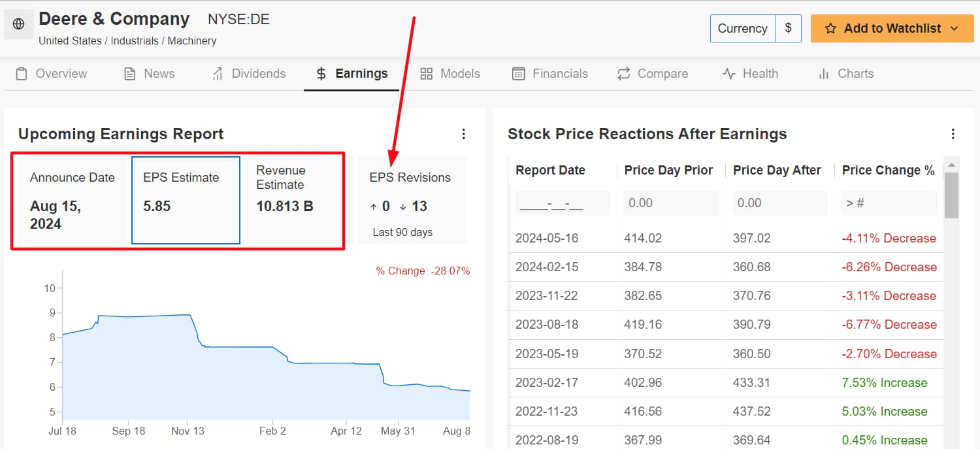Viewport: 980px width, 449px height.
Task: Sort by Price Day After column header
Action: [x=777, y=171]
